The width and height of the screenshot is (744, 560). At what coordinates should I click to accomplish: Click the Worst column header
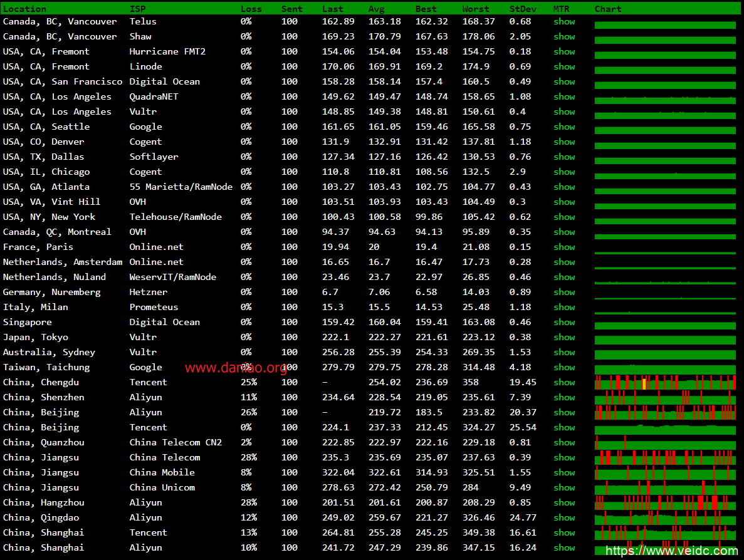[476, 9]
